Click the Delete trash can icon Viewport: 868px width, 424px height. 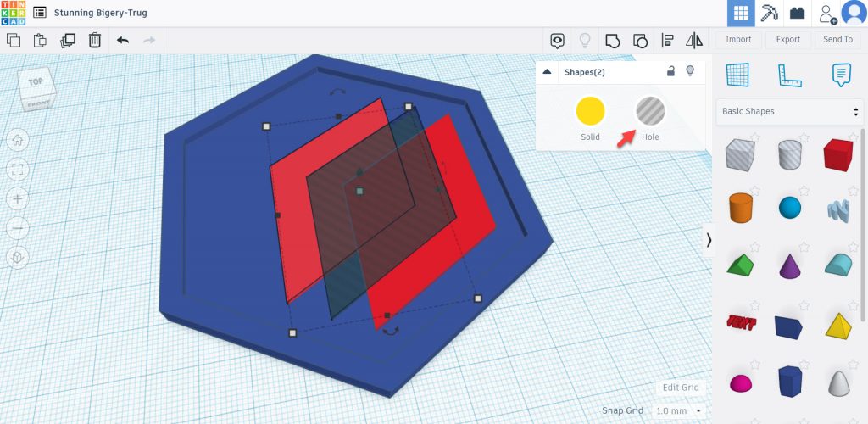click(95, 40)
